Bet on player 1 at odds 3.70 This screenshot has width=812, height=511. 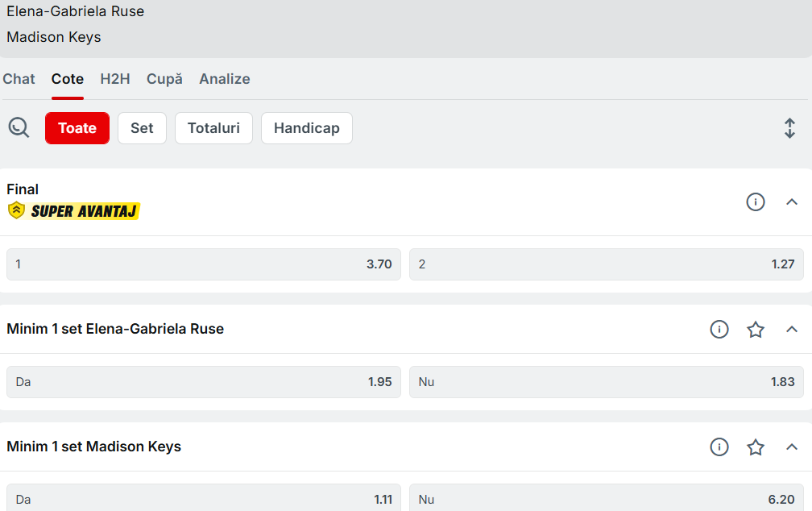click(x=204, y=264)
